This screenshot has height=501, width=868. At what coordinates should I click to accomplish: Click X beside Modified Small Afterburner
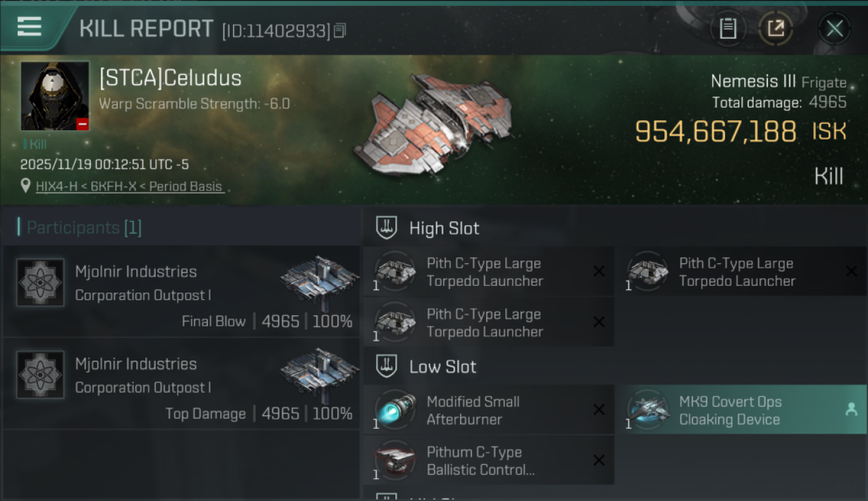pos(599,410)
